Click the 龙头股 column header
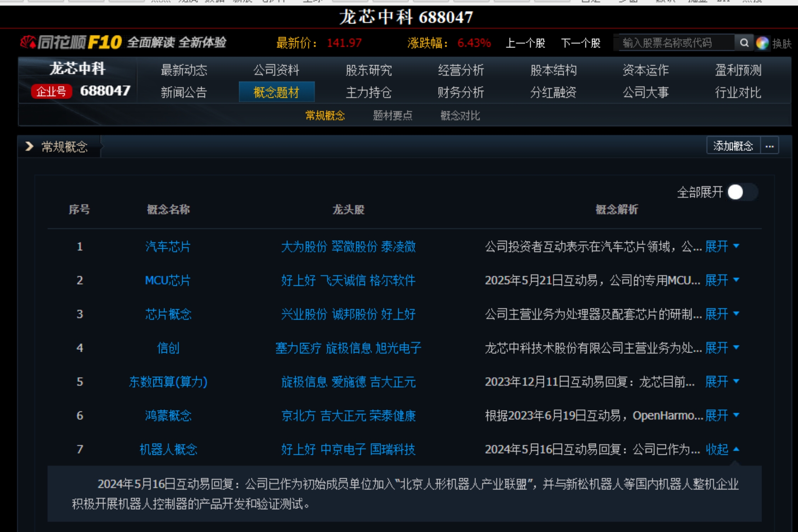The width and height of the screenshot is (798, 532). [x=348, y=210]
